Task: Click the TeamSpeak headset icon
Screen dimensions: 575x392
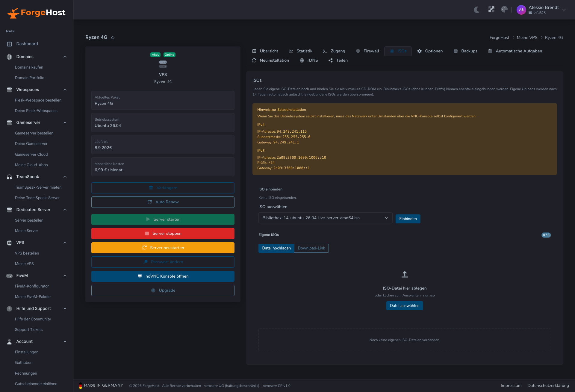Action: [x=9, y=177]
